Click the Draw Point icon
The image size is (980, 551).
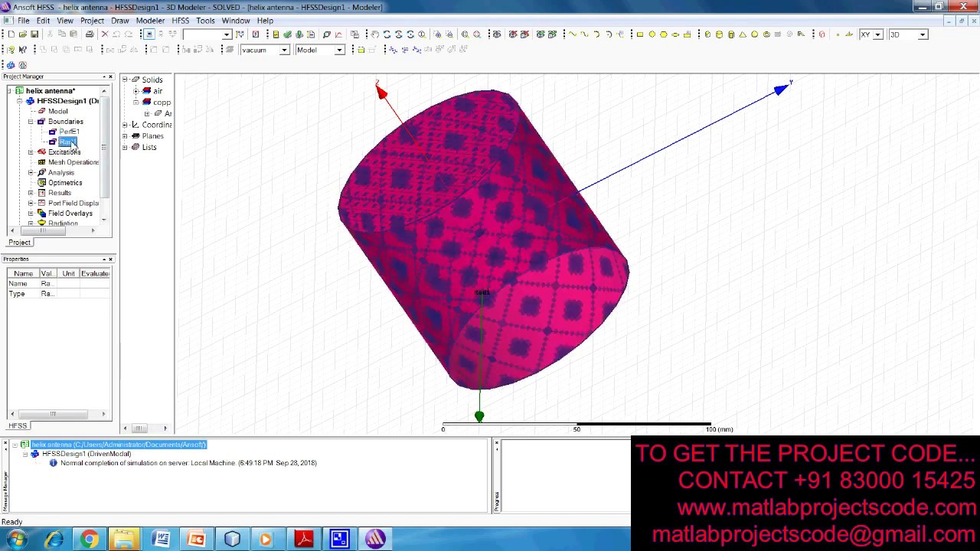pos(838,34)
